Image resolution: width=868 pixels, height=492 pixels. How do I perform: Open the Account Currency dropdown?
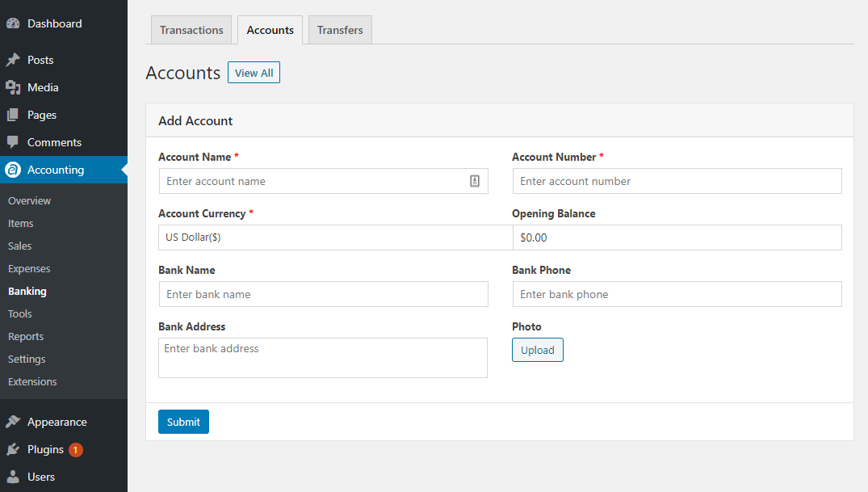click(x=335, y=238)
